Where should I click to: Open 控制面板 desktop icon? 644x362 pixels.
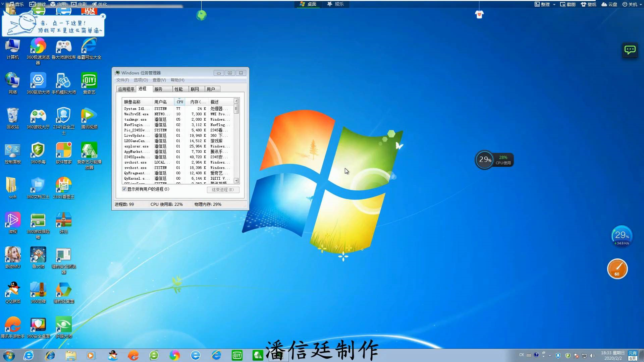point(13,153)
